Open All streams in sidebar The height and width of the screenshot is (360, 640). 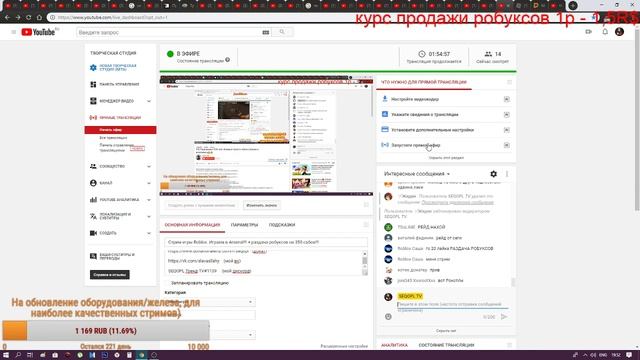pos(113,138)
